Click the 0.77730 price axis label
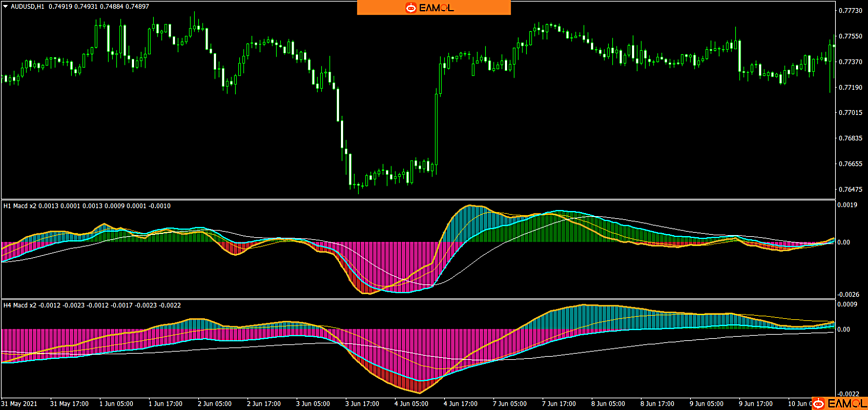Viewport: 868px width, 410px height. point(850,11)
